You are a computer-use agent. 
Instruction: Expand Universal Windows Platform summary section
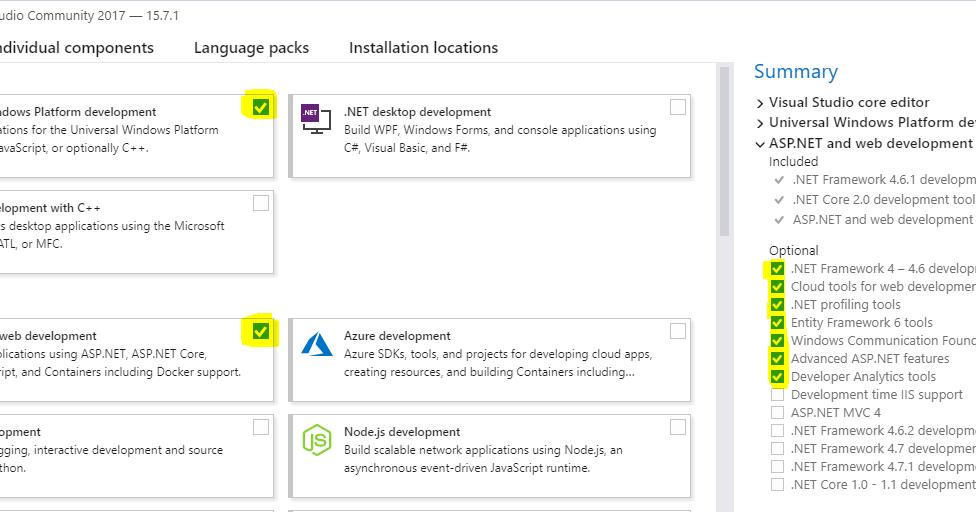[761, 123]
